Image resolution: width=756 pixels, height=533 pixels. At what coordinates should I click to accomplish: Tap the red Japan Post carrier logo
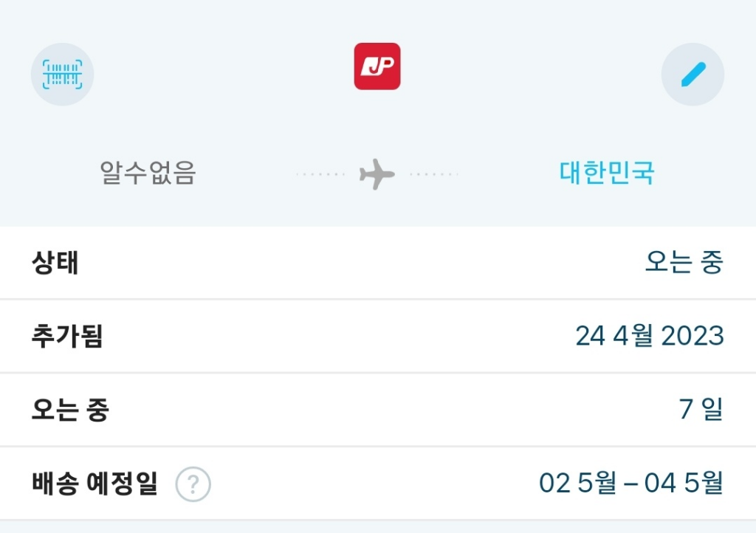[x=377, y=66]
